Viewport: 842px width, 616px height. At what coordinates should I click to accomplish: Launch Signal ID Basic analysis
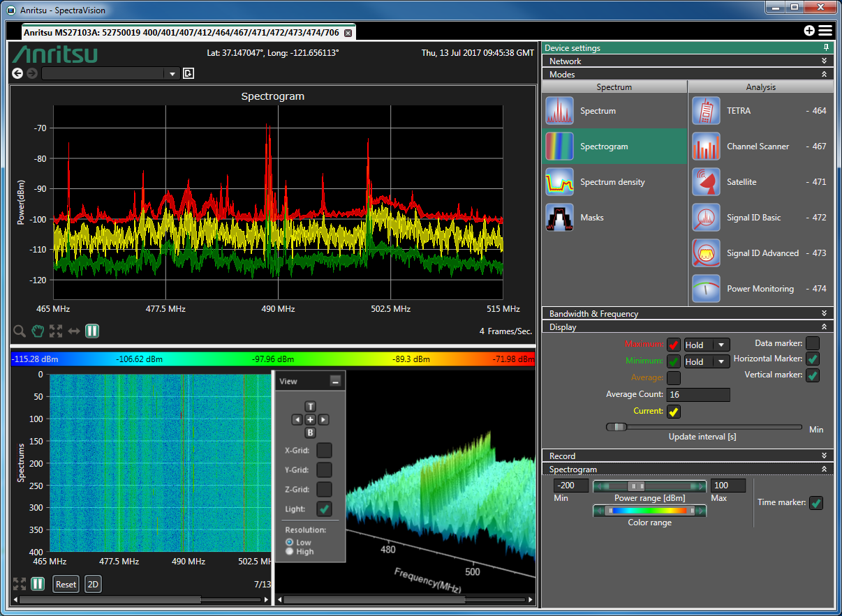706,218
